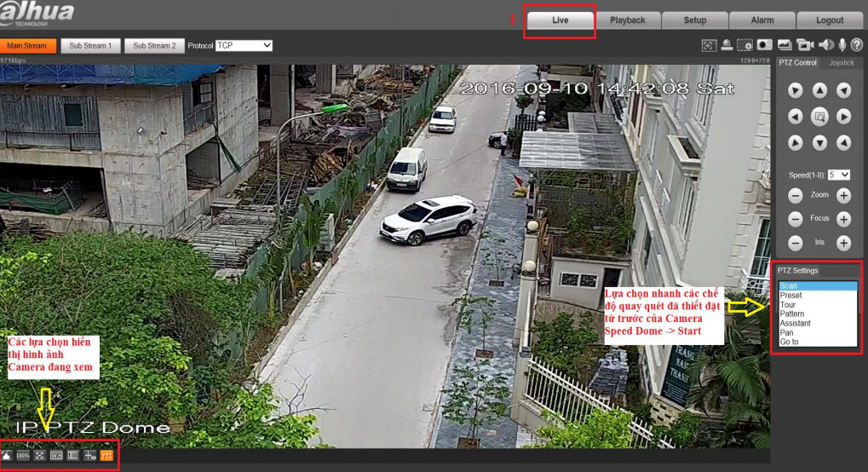The height and width of the screenshot is (472, 868).
Task: Select the PTZ Control tab
Action: [797, 62]
